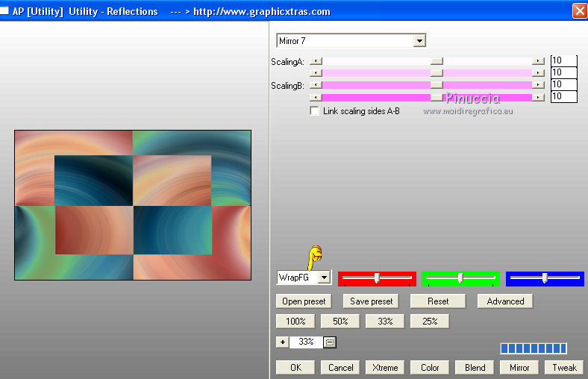Screen dimensions: 588x379
Task: Click left arrow of first ScalingB slider
Action: coord(316,85)
